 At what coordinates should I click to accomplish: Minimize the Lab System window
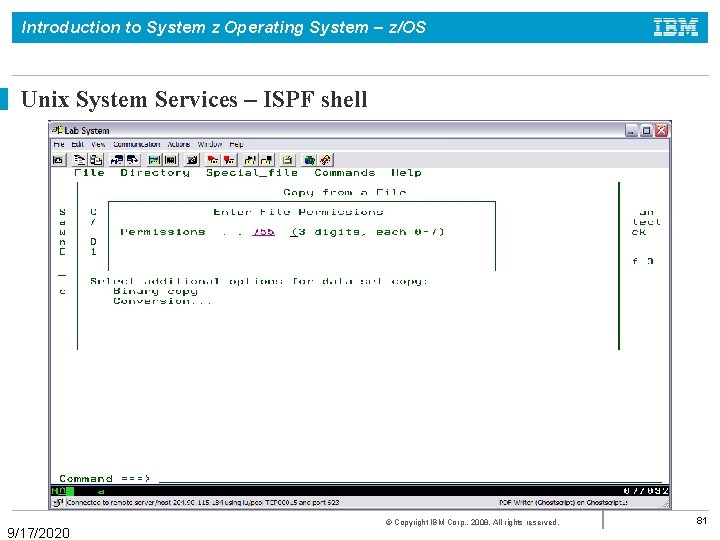(x=631, y=130)
